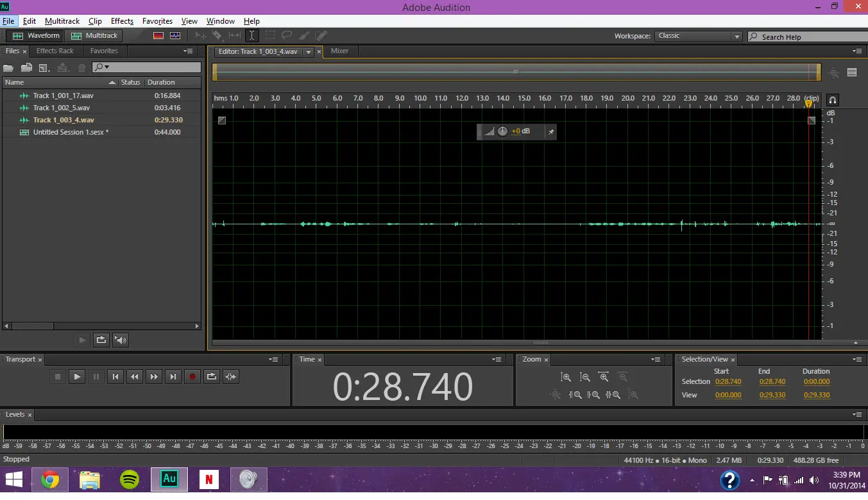Toggle Skip Selection in Transport

tap(231, 377)
